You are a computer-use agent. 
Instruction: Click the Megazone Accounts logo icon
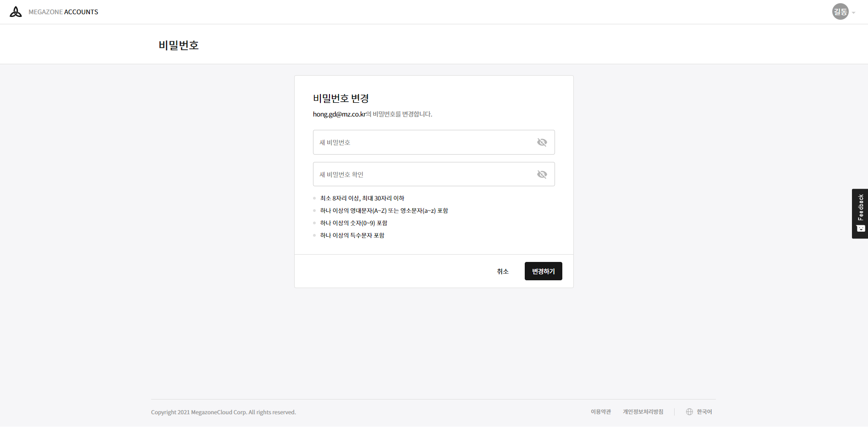point(16,12)
